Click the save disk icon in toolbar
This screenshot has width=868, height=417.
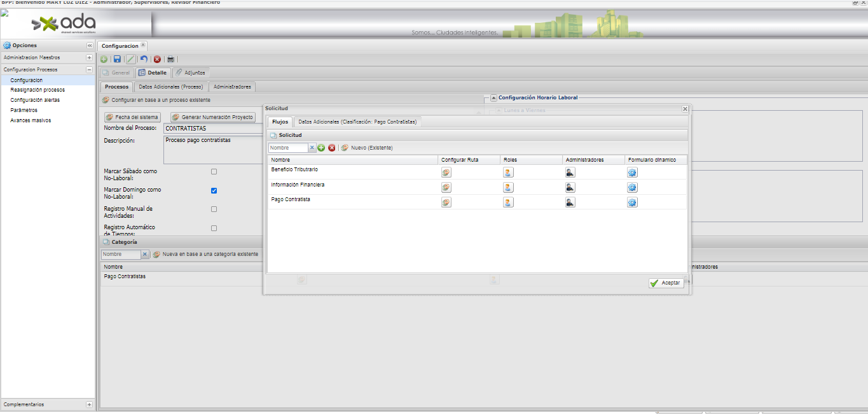click(x=117, y=59)
